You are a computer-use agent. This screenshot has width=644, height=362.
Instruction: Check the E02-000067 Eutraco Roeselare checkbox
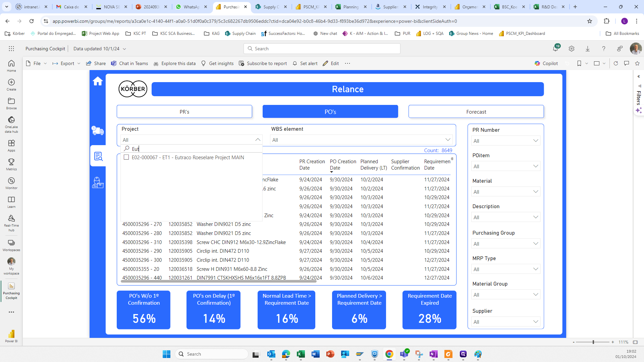pos(126,157)
